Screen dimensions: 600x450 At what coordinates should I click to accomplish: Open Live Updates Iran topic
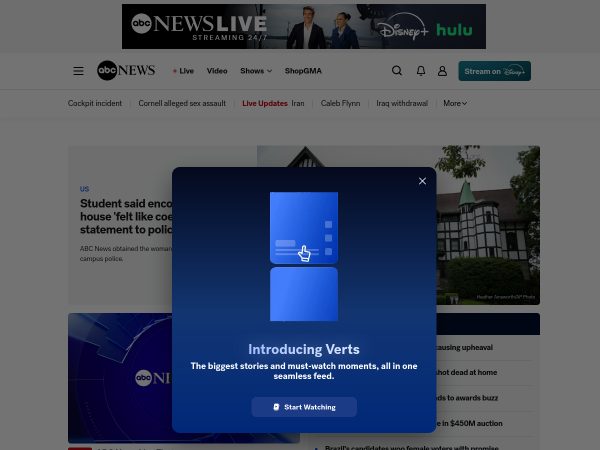pos(273,103)
